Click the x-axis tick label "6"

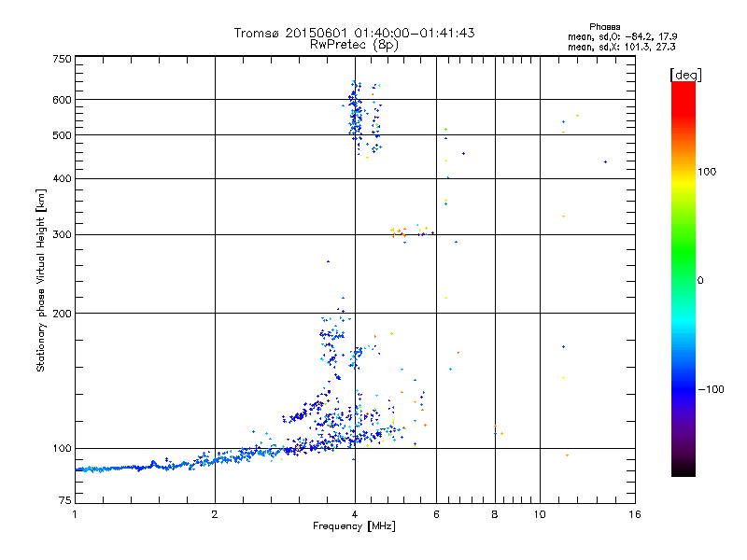436,514
